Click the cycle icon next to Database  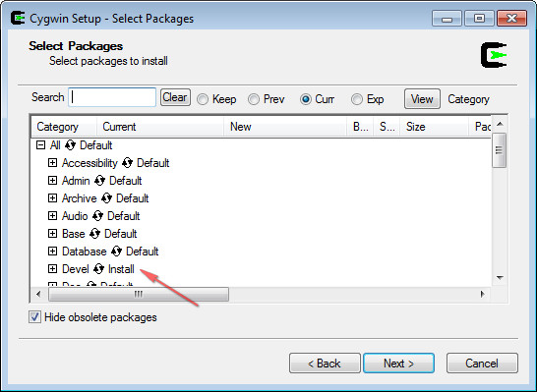(x=116, y=252)
